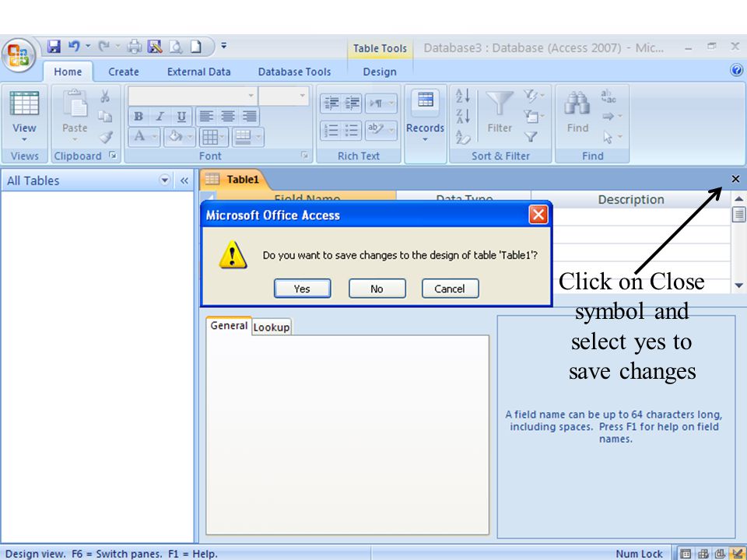Cancel the save changes dialog
Viewport: 747px width, 560px height.
(450, 289)
